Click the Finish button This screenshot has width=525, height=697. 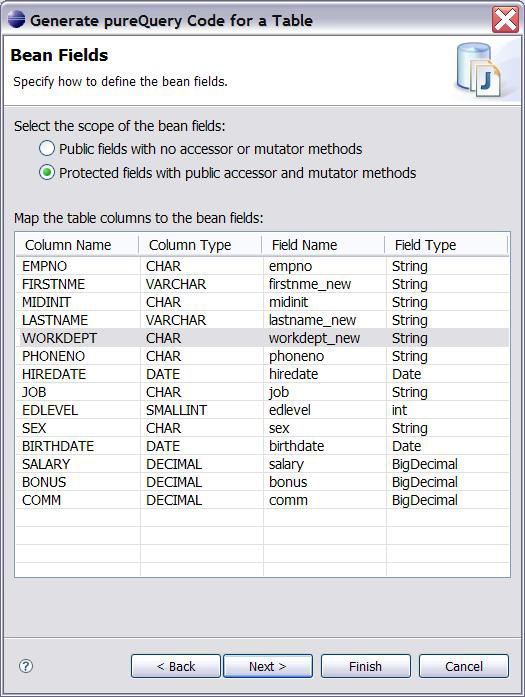tap(365, 666)
